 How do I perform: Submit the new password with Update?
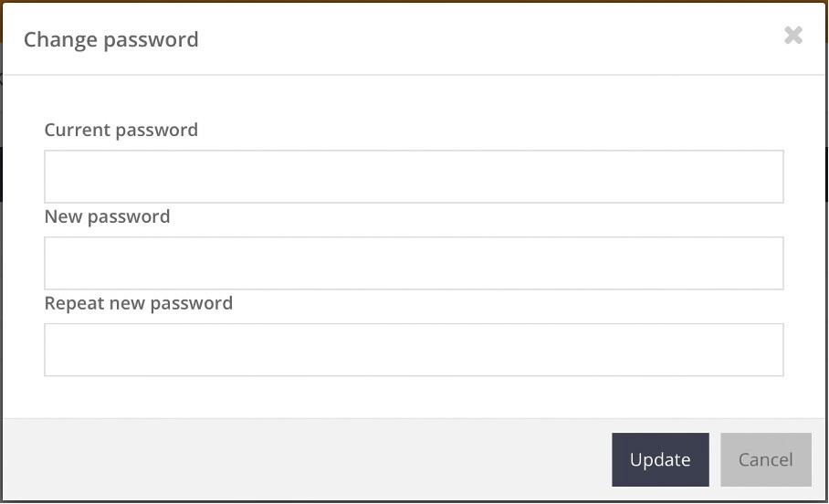pos(660,459)
